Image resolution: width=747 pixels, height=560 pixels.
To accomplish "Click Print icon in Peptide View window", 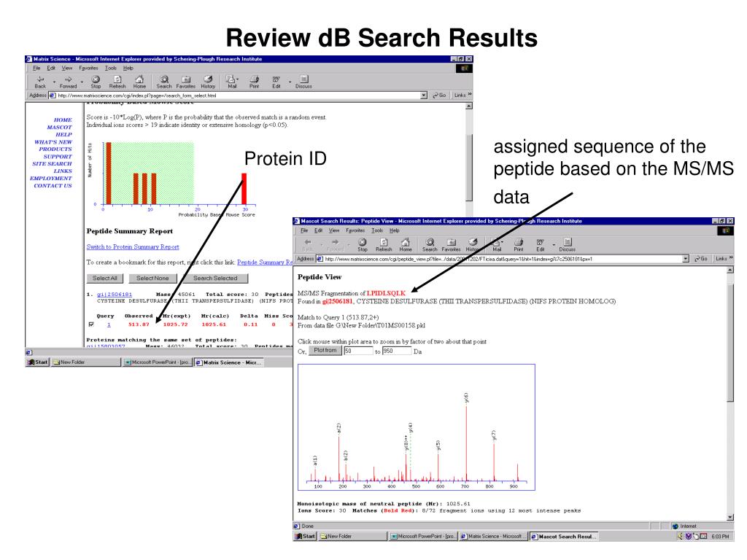I will (519, 245).
